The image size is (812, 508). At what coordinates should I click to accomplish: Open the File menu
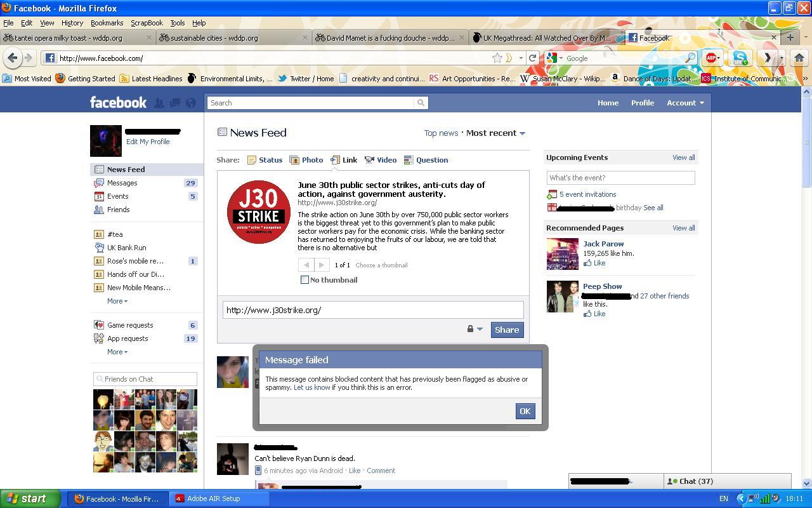tap(8, 23)
